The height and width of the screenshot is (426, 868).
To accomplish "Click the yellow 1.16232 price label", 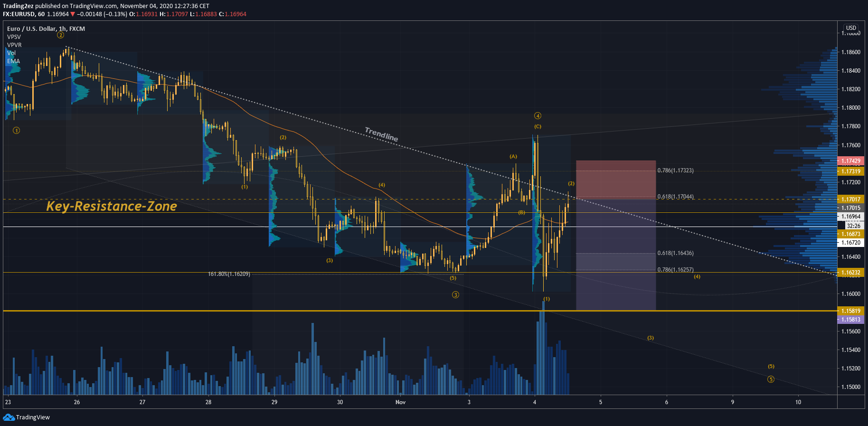I will (x=851, y=273).
